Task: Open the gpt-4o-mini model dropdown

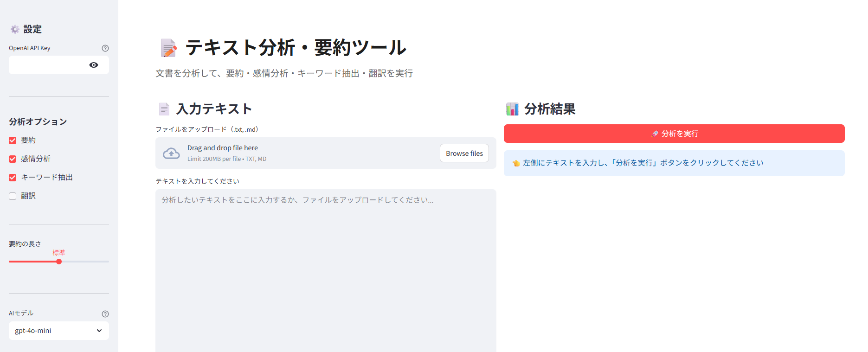Action: (59, 331)
